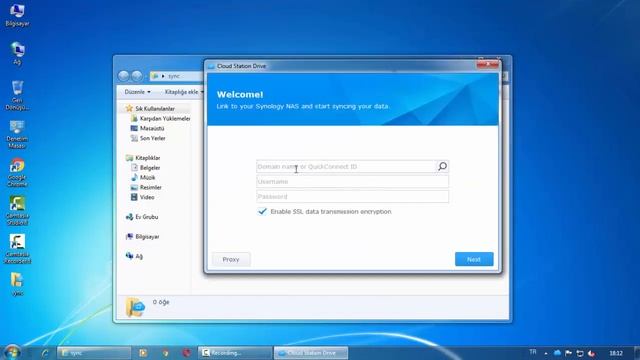Open Internet Explorer from taskbar
This screenshot has width=640, height=360.
click(44, 353)
